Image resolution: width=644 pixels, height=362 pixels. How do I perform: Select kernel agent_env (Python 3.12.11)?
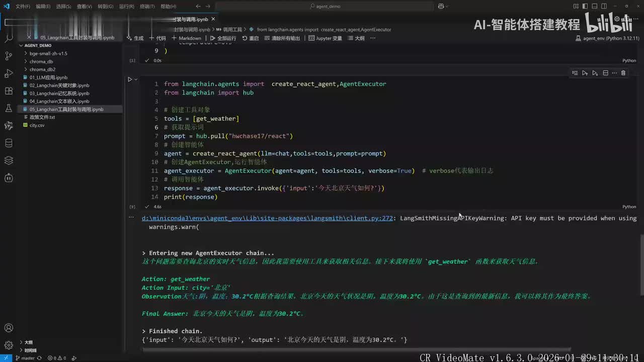[608, 38]
